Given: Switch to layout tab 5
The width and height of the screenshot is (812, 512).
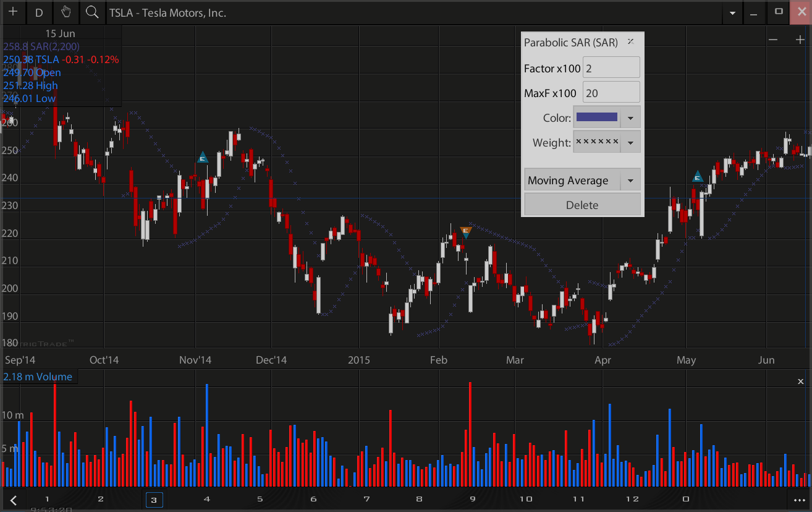Looking at the screenshot, I should (260, 499).
